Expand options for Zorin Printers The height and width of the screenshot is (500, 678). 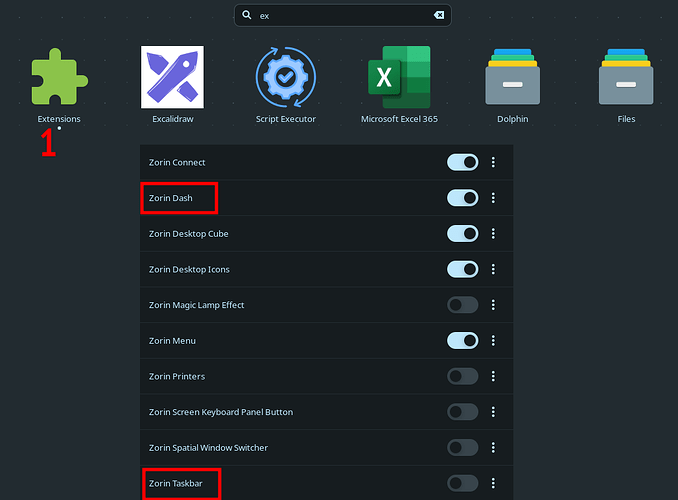tap(493, 376)
